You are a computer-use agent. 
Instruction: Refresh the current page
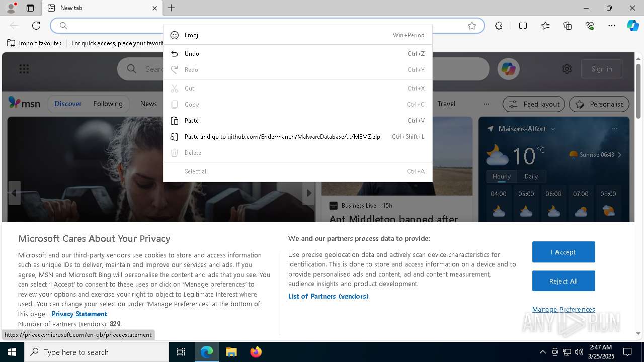pyautogui.click(x=36, y=26)
